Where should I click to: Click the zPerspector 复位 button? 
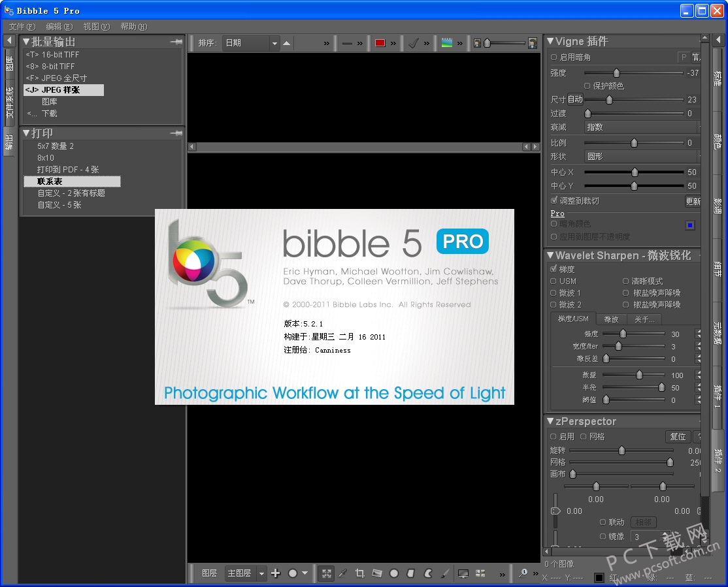pyautogui.click(x=678, y=437)
